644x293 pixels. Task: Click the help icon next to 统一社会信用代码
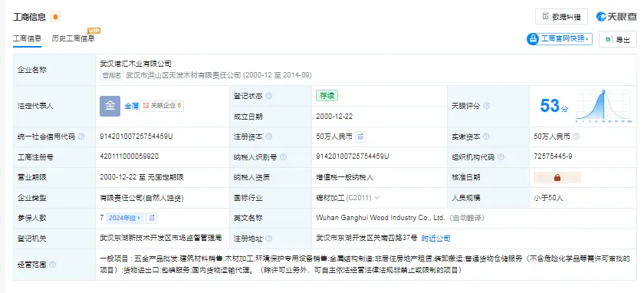click(81, 137)
